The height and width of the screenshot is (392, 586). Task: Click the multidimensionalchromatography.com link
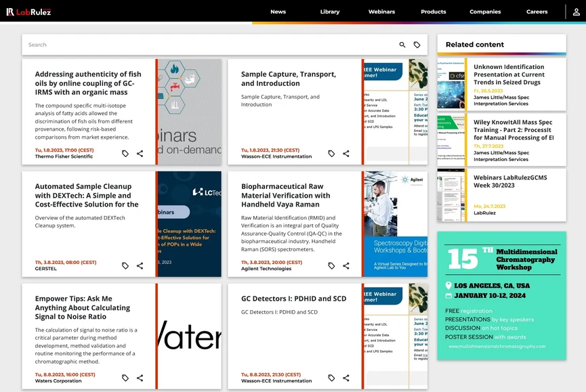pos(497,346)
